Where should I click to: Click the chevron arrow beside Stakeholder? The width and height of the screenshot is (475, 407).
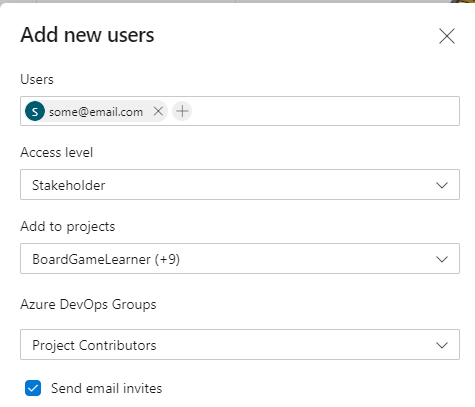[x=442, y=185]
